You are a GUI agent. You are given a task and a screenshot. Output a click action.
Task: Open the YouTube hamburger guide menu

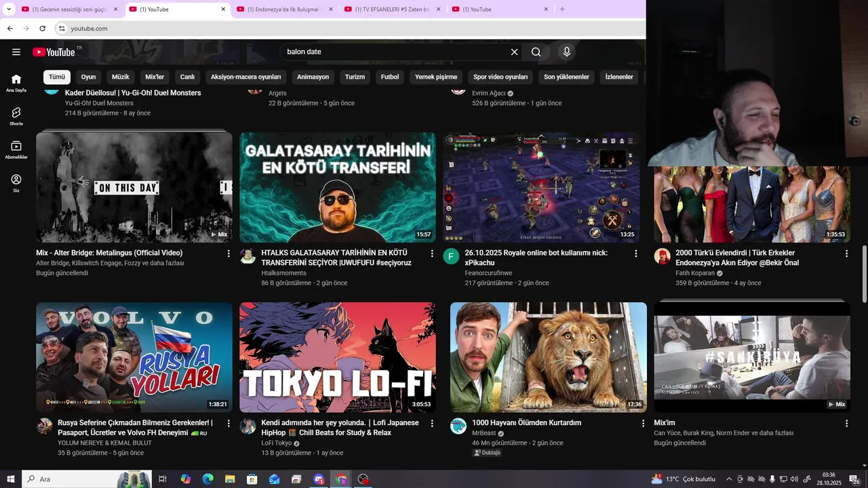point(16,52)
